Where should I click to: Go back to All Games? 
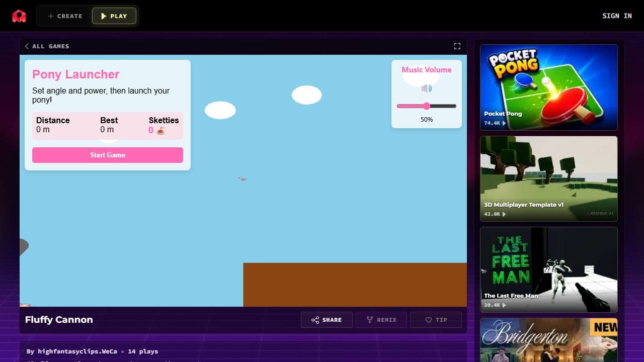coord(47,46)
